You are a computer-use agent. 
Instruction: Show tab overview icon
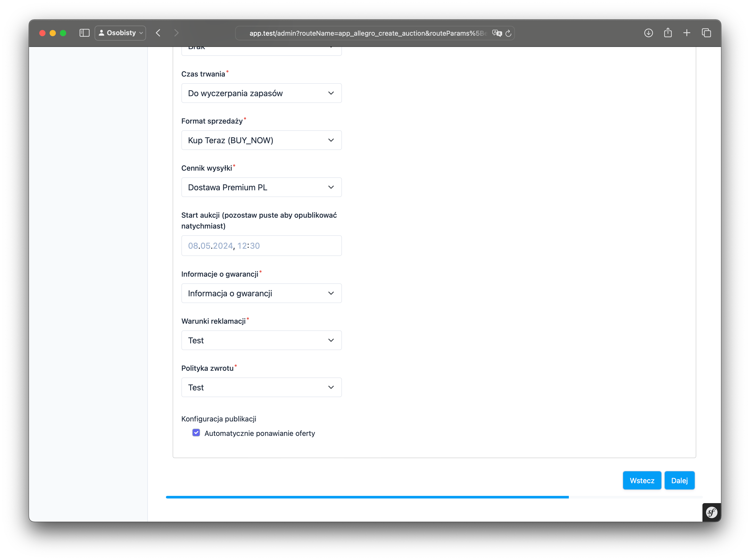click(706, 33)
